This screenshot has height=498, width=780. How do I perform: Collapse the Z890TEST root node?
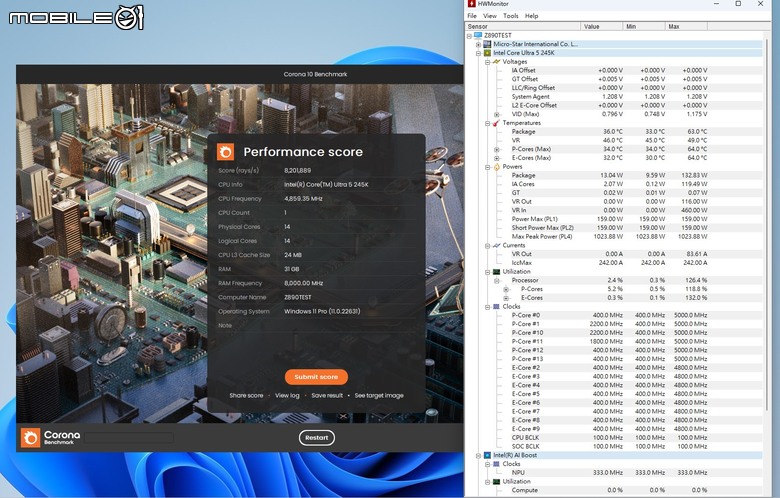(469, 36)
